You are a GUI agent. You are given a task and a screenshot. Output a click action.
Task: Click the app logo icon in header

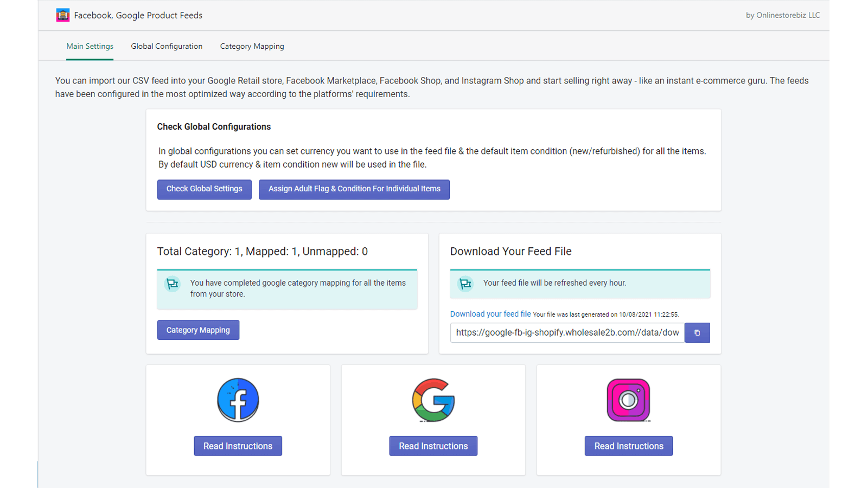pos(63,15)
